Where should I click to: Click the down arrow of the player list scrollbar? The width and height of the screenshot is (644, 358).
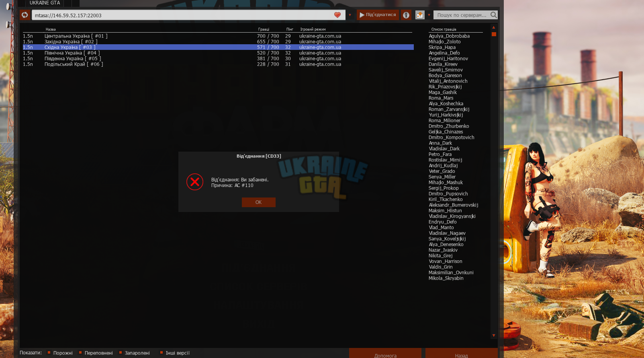(494, 335)
